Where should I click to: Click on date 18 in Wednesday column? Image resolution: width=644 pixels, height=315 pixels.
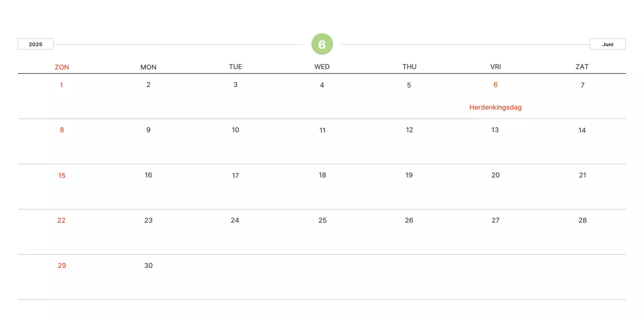click(323, 175)
